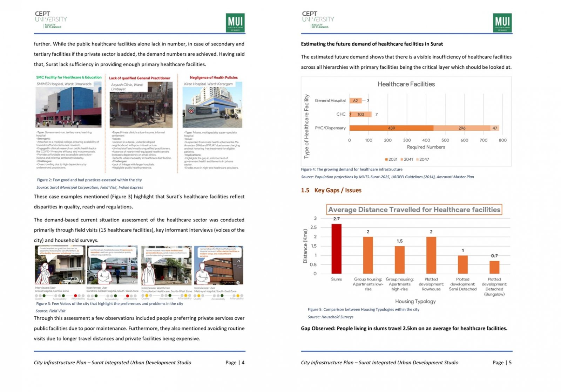This screenshot has width=561, height=392.
Task: Click the 'Slums' label under the chart
Action: point(336,279)
